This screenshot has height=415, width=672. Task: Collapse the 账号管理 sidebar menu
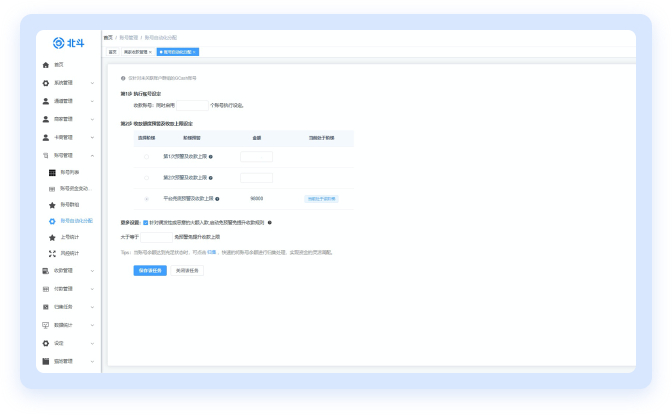point(92,155)
